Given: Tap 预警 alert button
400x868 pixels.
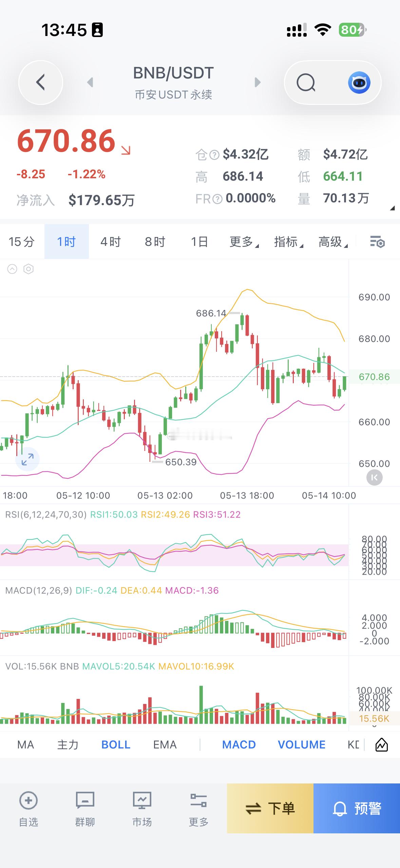Looking at the screenshot, I should click(x=357, y=808).
